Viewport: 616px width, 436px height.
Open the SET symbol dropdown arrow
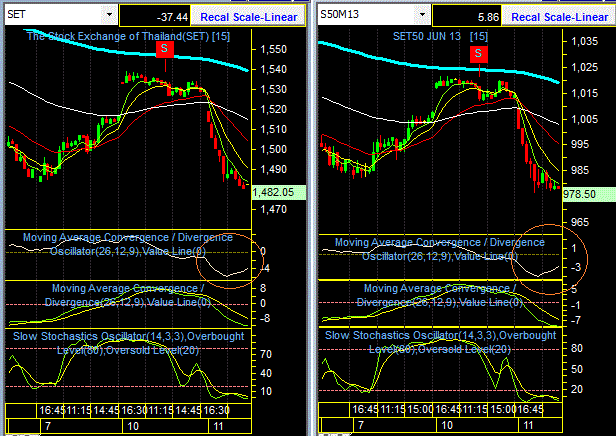[109, 15]
